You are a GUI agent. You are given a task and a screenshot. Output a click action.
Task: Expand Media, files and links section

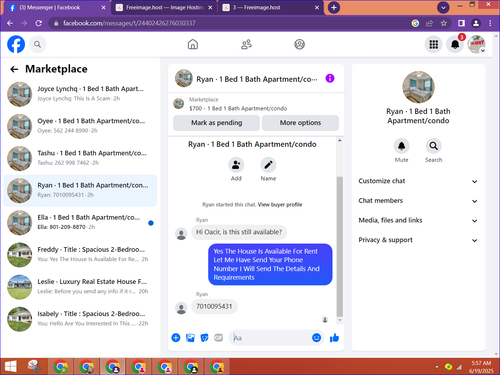418,220
